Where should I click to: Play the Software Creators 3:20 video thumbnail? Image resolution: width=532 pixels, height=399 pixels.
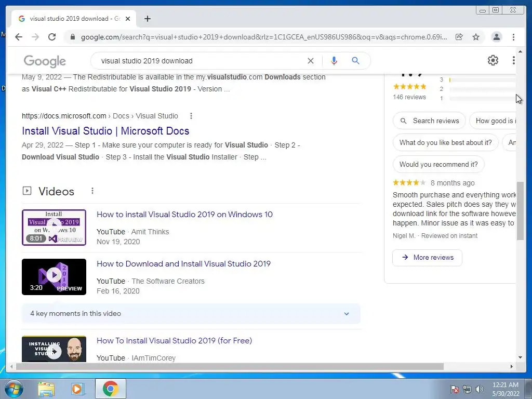[54, 277]
